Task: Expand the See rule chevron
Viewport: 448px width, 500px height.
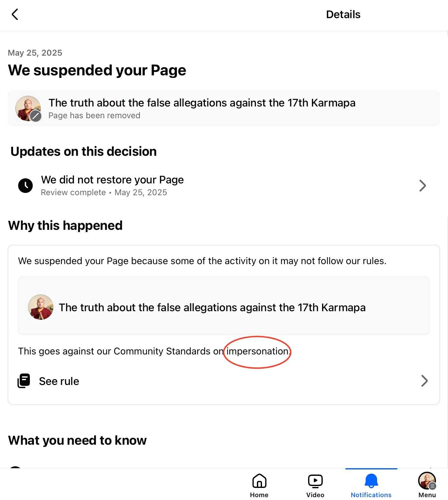Action: point(424,381)
